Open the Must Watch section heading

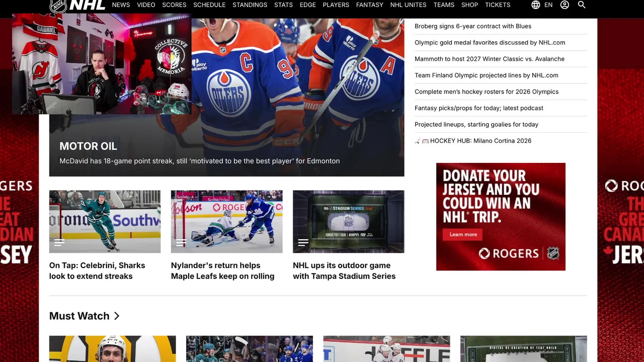79,316
